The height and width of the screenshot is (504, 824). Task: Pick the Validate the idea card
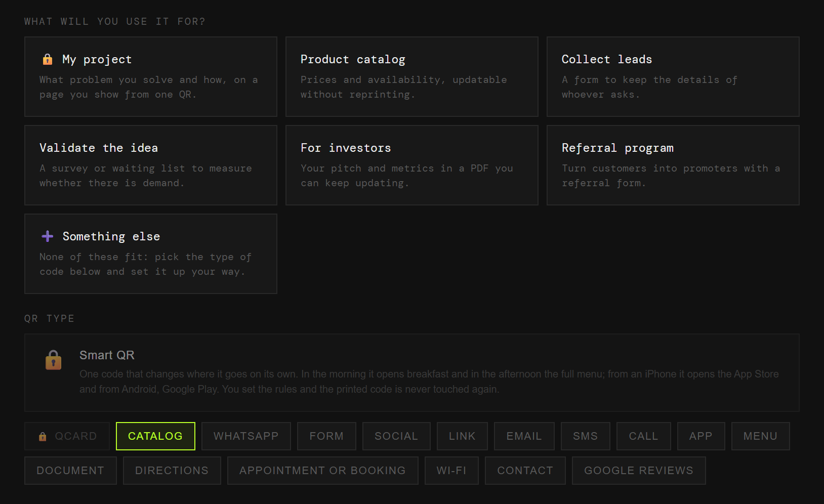[x=151, y=165]
